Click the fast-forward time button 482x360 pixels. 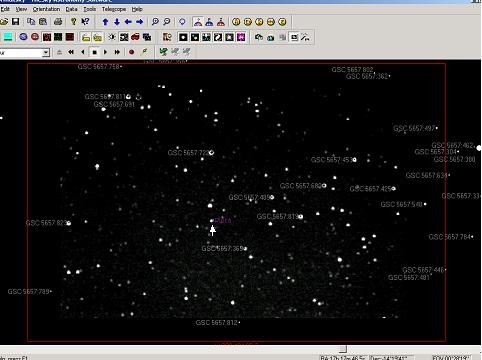pos(117,52)
